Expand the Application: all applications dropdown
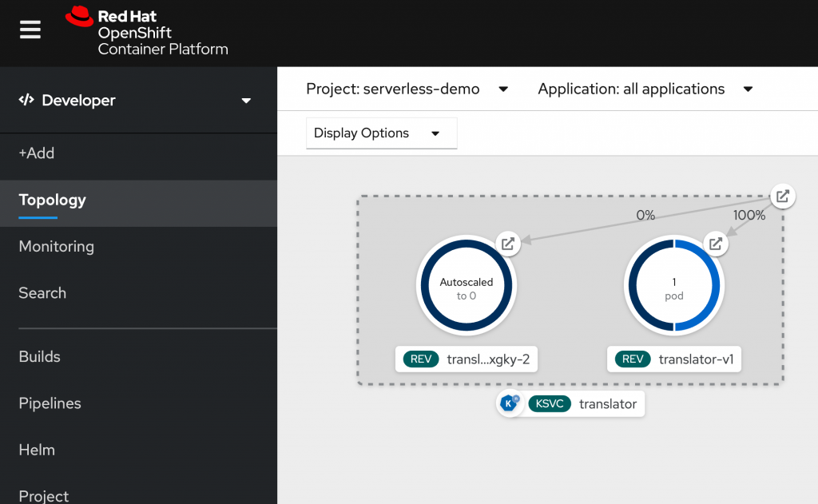Image resolution: width=818 pixels, height=504 pixels. (645, 89)
